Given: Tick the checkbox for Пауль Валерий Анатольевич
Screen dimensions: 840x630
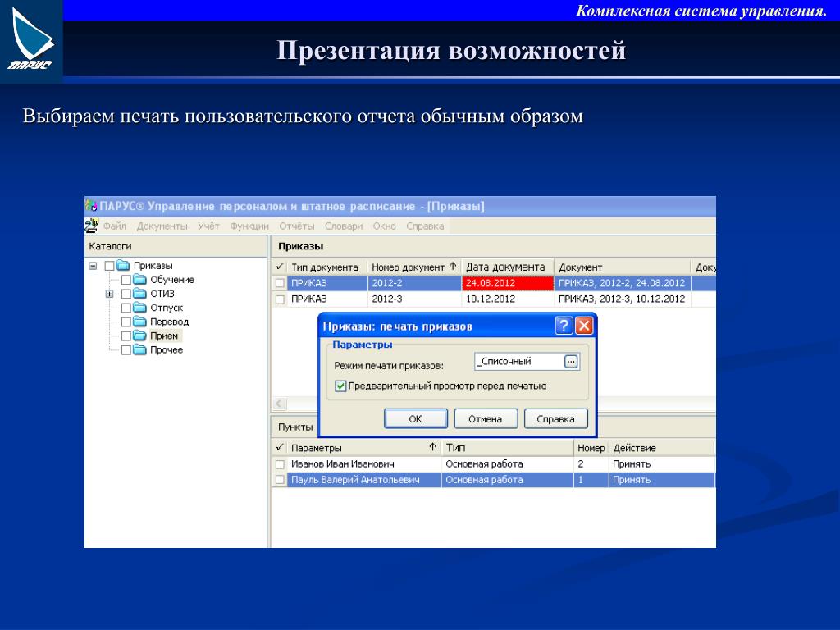Looking at the screenshot, I should (280, 480).
